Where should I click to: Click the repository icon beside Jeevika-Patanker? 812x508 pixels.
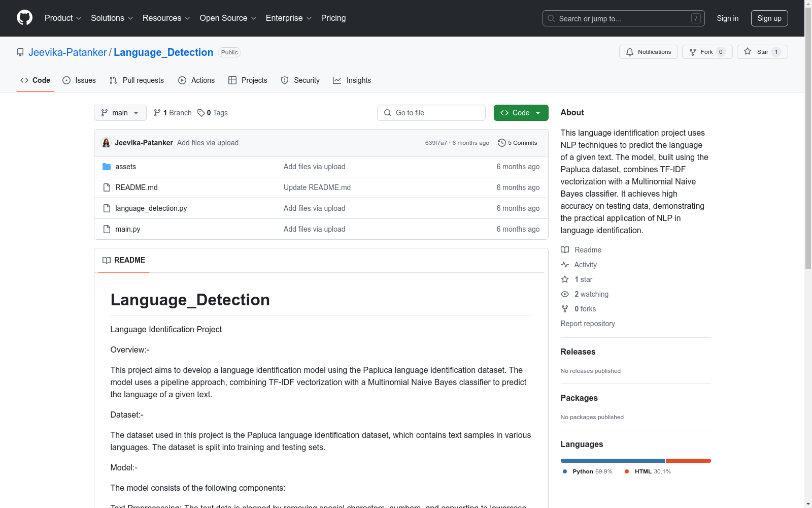click(x=20, y=52)
